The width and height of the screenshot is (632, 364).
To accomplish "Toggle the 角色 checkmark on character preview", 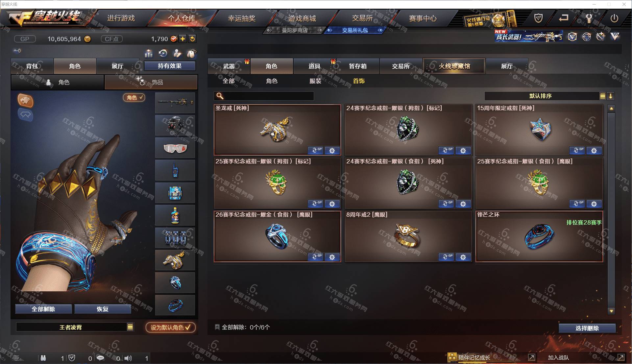I will tap(134, 97).
